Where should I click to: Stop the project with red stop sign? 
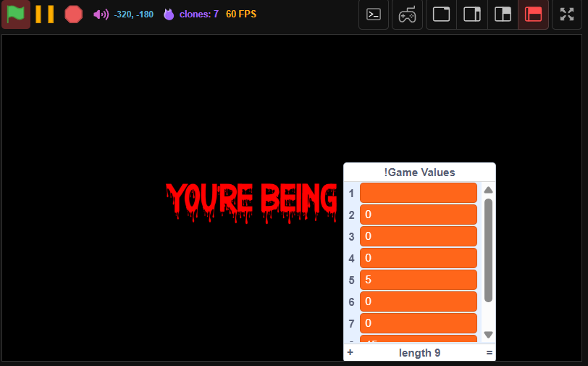74,14
